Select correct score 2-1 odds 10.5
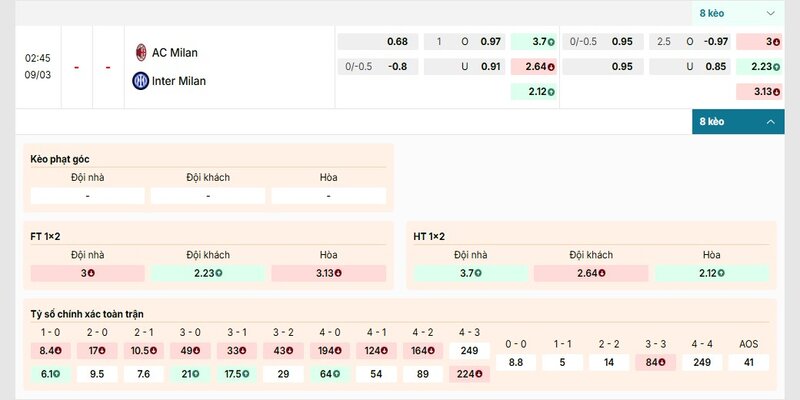Image resolution: width=800 pixels, height=400 pixels. [143, 351]
